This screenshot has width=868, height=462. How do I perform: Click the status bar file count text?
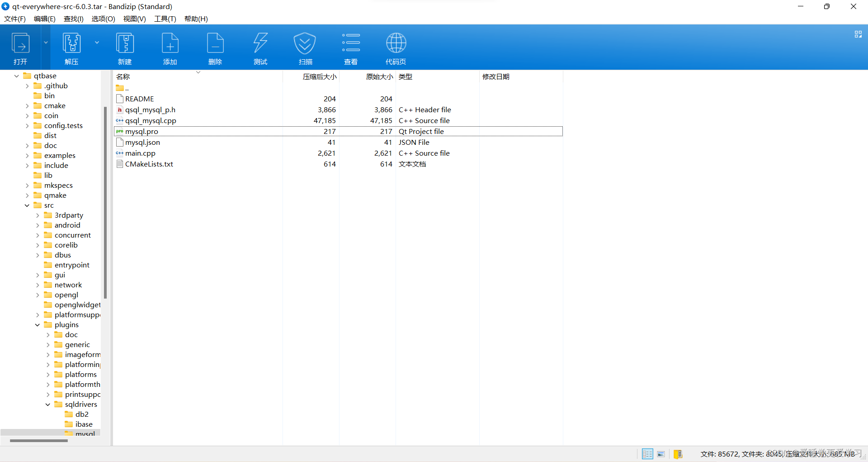pos(778,454)
